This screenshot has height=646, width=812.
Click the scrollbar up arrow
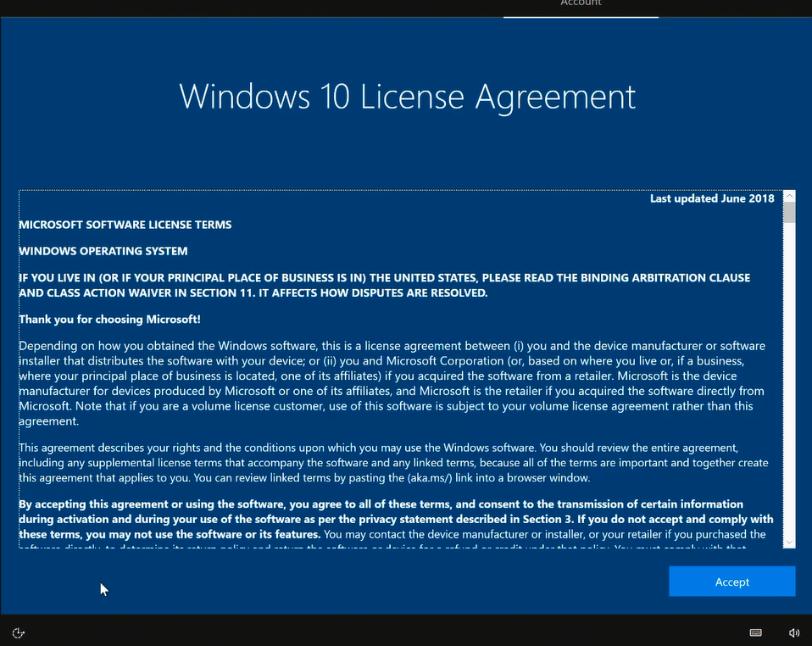pyautogui.click(x=789, y=196)
